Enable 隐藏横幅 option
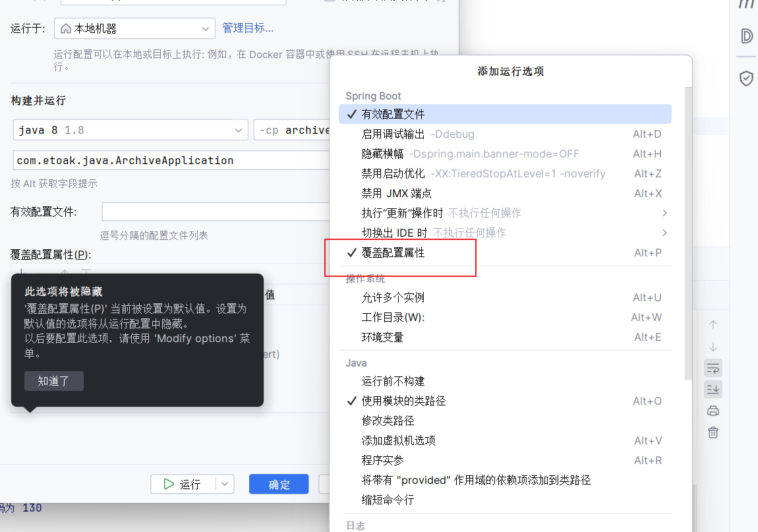Viewport: 758px width, 532px height. click(x=505, y=154)
